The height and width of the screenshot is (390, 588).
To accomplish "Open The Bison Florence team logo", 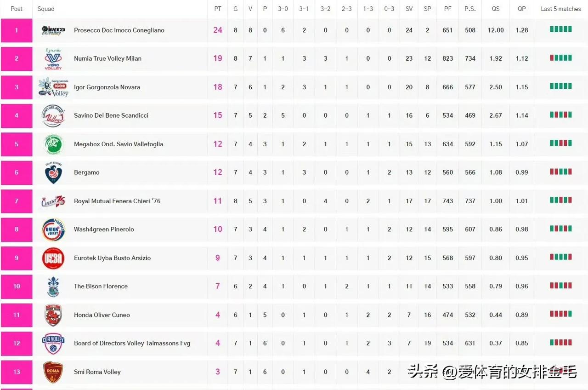I will click(53, 287).
